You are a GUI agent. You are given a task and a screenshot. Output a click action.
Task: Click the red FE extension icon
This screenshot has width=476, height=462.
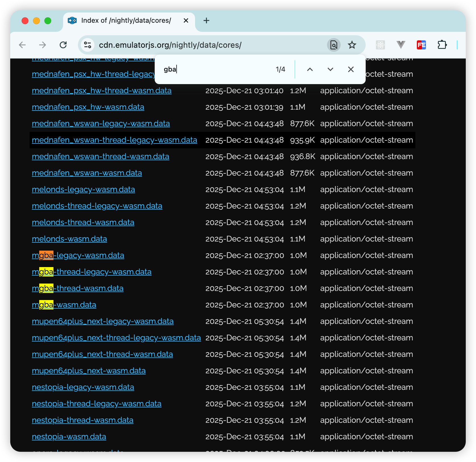[x=421, y=45]
